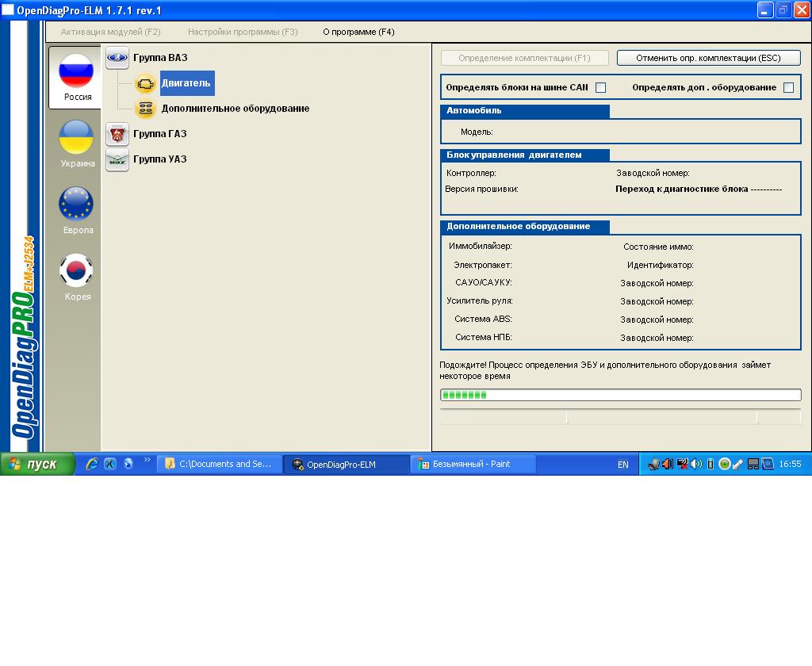Screen dimensions: 812x666
Task: Click the application icon in title bar
Action: coord(8,10)
